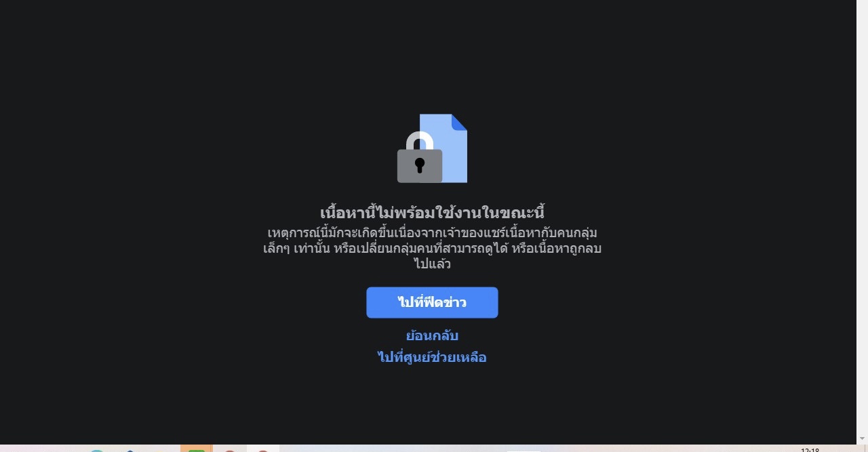Click the black keyhole on the padlock

tap(420, 165)
